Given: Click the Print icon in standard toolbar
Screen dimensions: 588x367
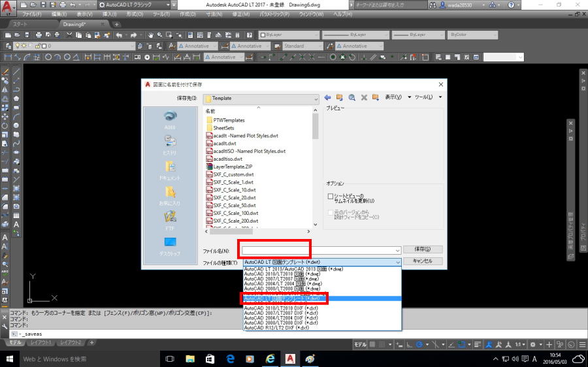Looking at the screenshot, I should (x=39, y=35).
